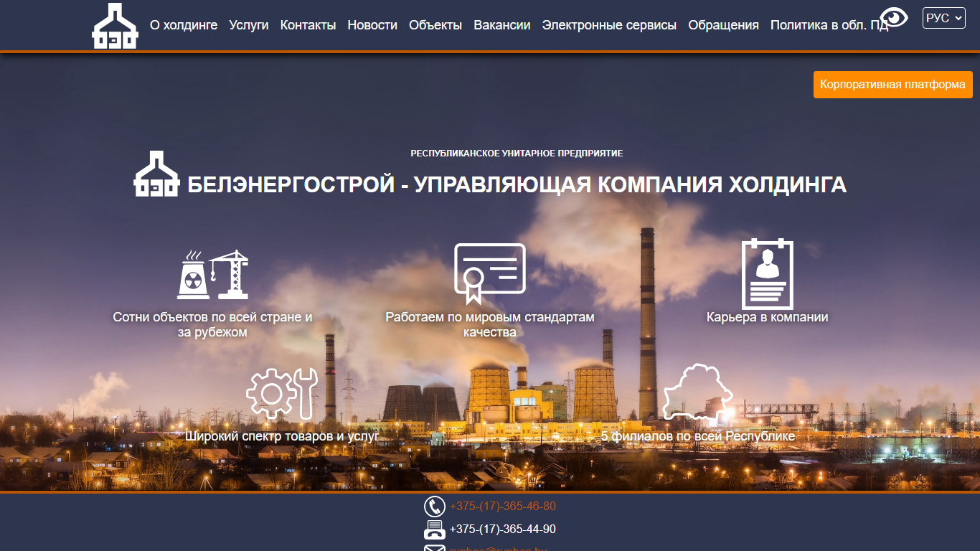Open the Объекты menu item

435,25
